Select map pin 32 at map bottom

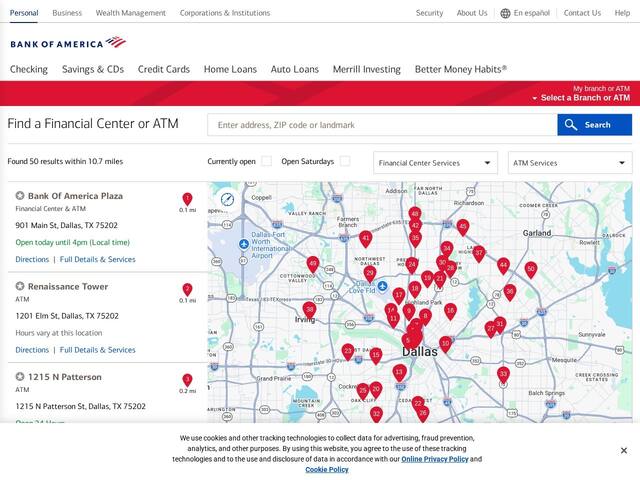(376, 415)
